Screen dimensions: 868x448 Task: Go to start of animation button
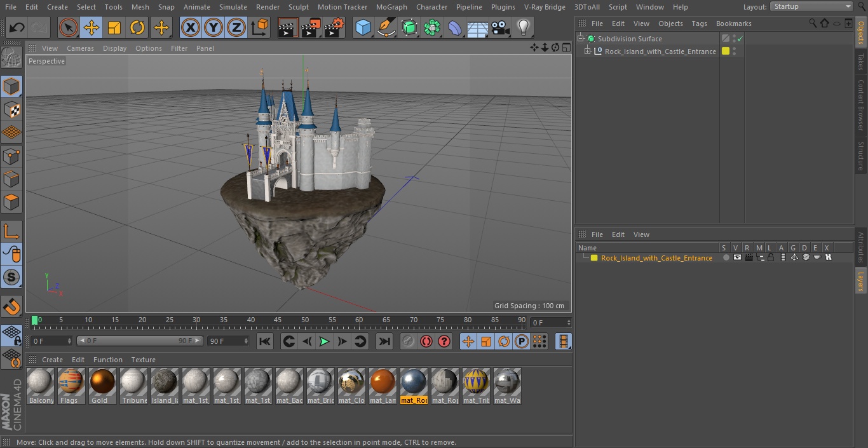point(265,341)
